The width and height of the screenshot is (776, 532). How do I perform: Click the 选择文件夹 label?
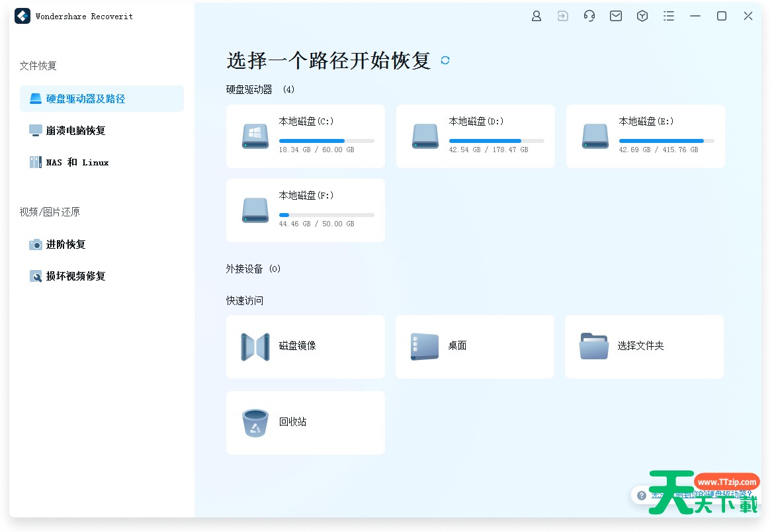point(640,345)
